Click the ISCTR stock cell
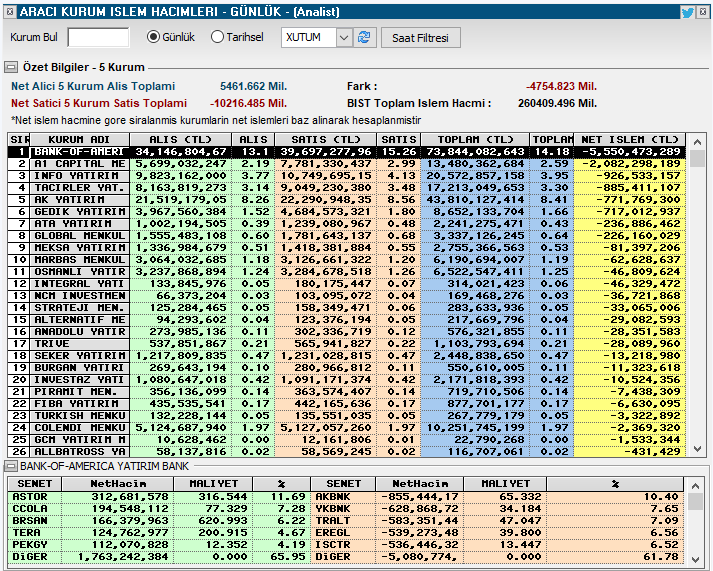The width and height of the screenshot is (713, 571). coord(343,545)
